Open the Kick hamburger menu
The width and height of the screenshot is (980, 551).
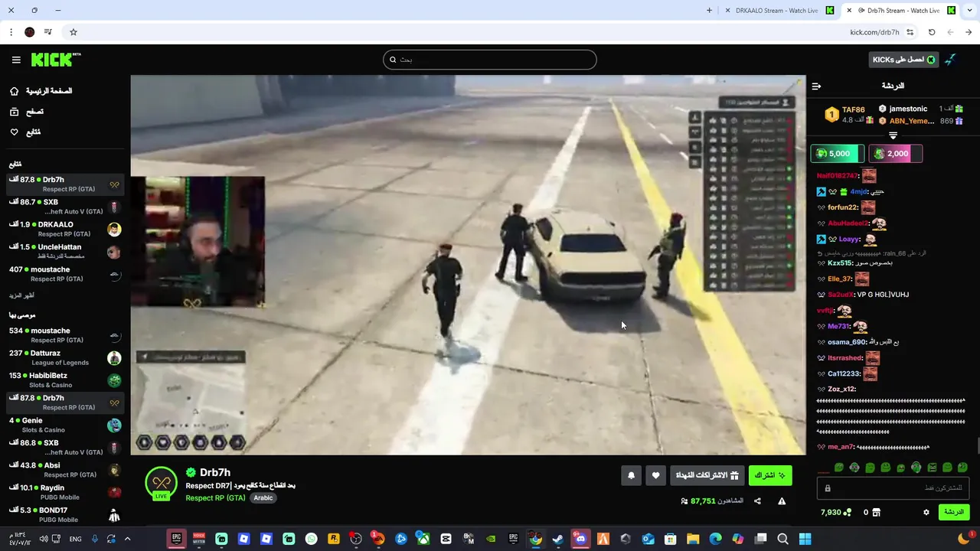(16, 60)
